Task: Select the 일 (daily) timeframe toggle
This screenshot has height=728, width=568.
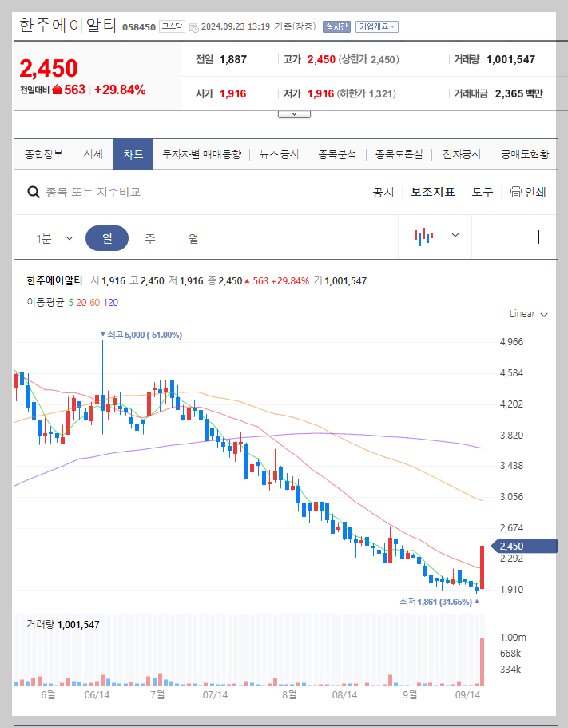Action: coord(107,238)
